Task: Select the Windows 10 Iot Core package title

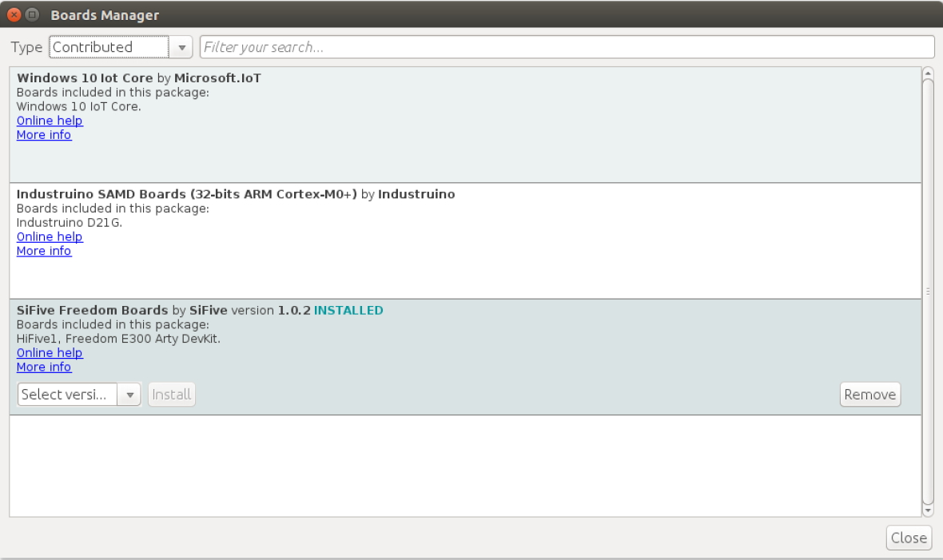Action: [85, 78]
